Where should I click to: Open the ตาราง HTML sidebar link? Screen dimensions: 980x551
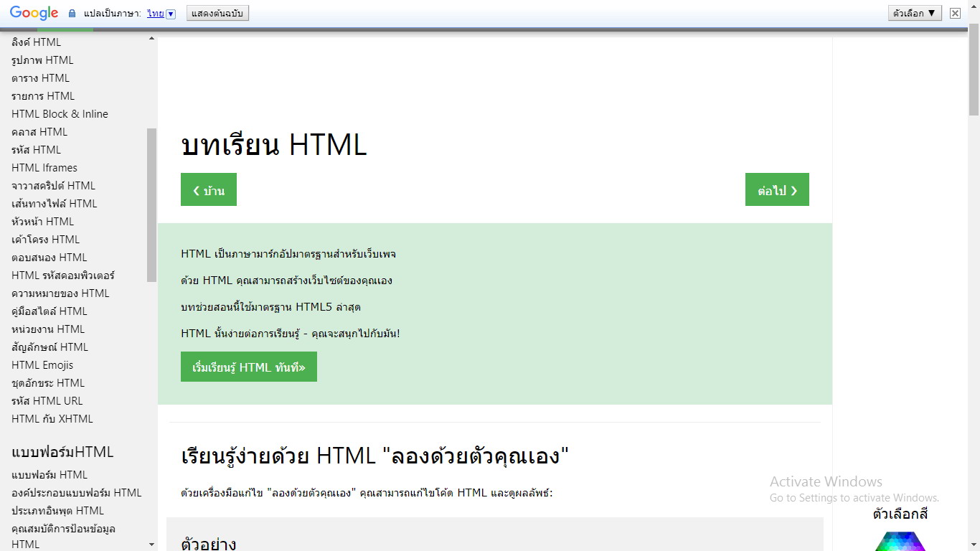41,78
